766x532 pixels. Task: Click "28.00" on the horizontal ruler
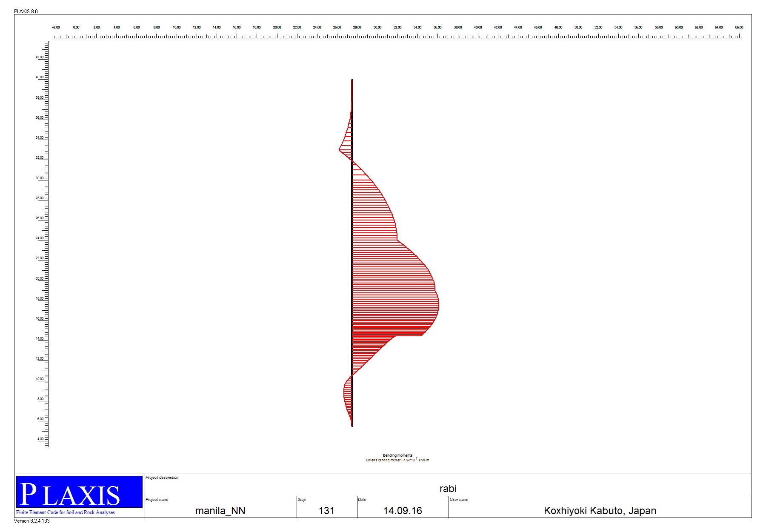click(357, 27)
